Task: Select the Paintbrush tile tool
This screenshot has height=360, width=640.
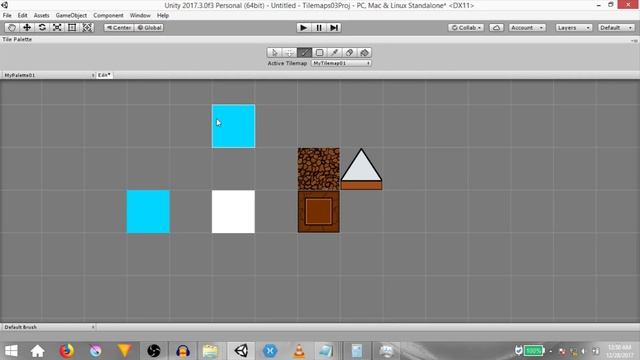Action: (x=304, y=53)
